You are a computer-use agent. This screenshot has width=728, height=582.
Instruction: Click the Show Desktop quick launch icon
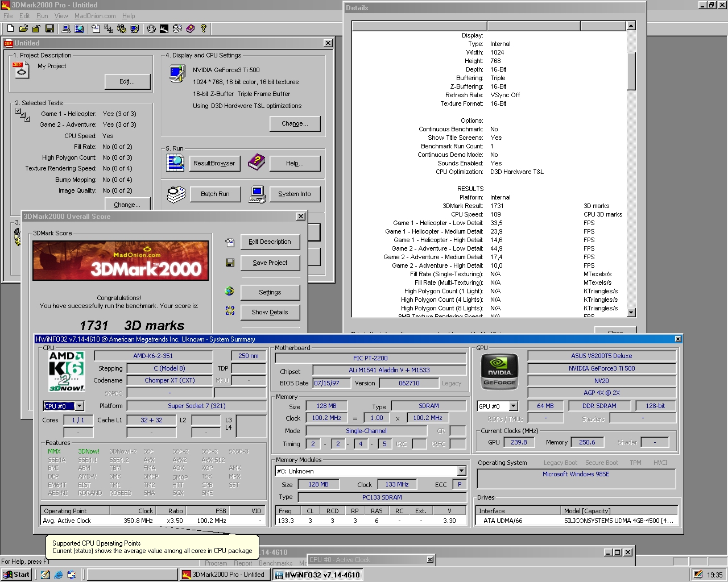(x=45, y=575)
